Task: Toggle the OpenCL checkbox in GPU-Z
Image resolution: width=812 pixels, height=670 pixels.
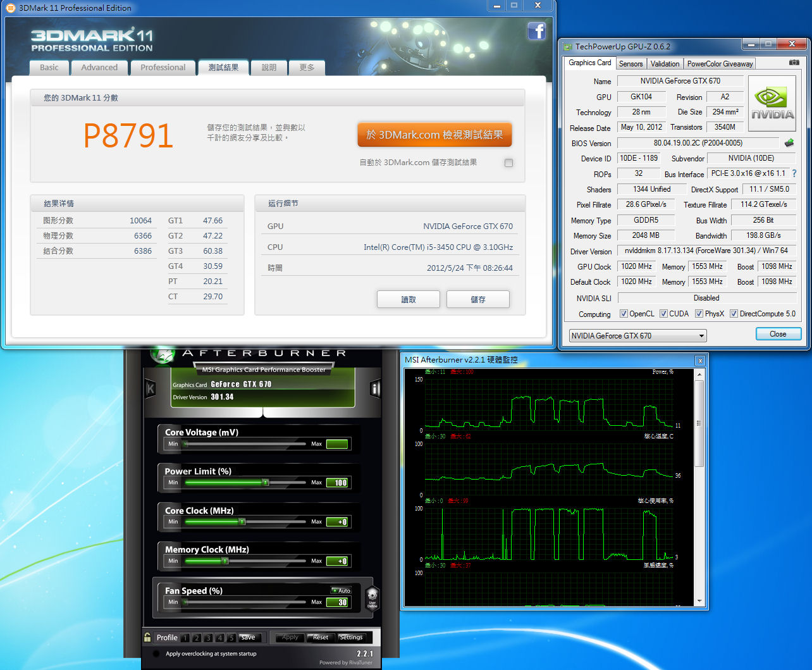Action: pyautogui.click(x=624, y=314)
